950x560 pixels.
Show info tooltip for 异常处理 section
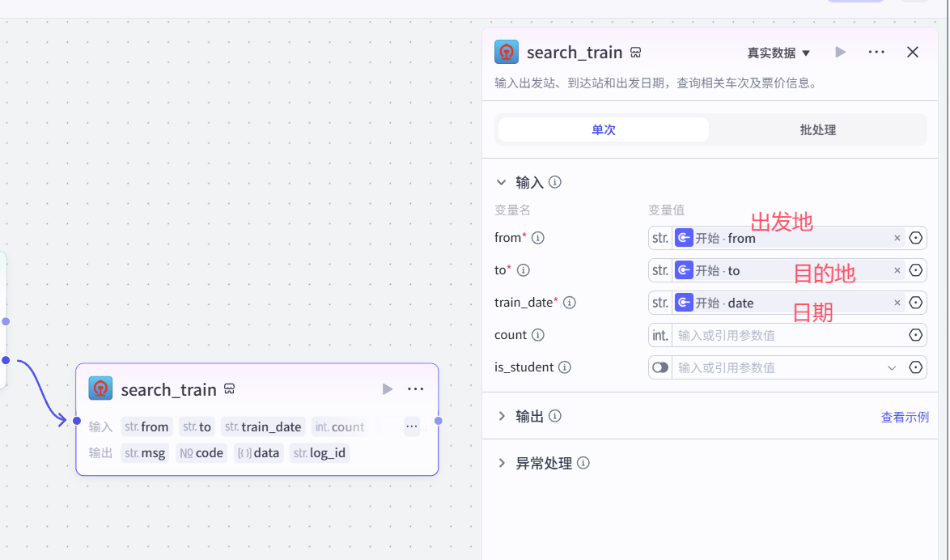[583, 463]
